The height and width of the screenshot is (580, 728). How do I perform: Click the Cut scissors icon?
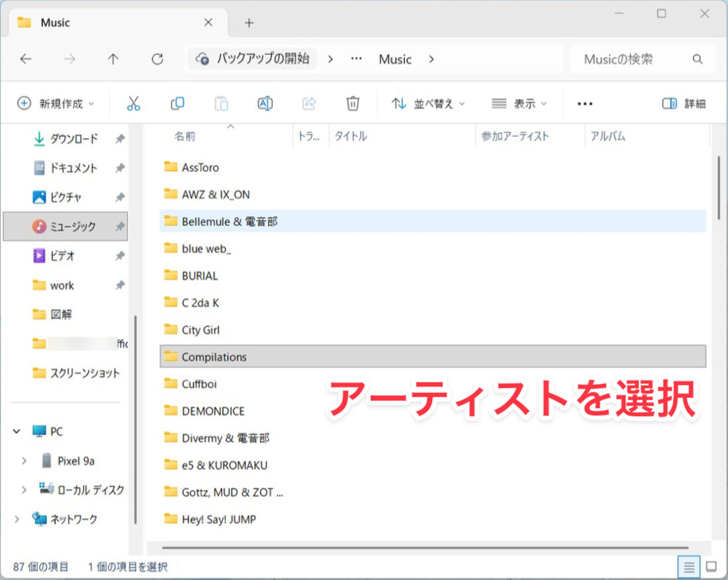(x=133, y=103)
